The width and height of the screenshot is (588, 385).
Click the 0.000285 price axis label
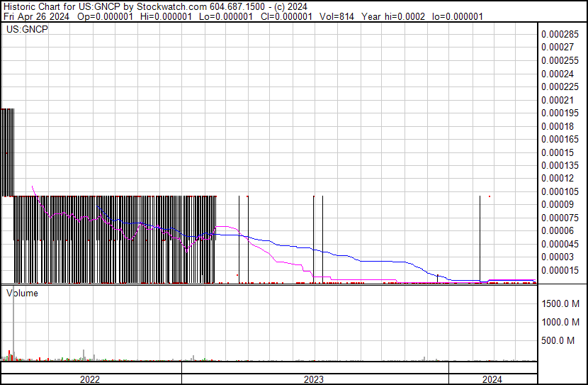pos(560,34)
